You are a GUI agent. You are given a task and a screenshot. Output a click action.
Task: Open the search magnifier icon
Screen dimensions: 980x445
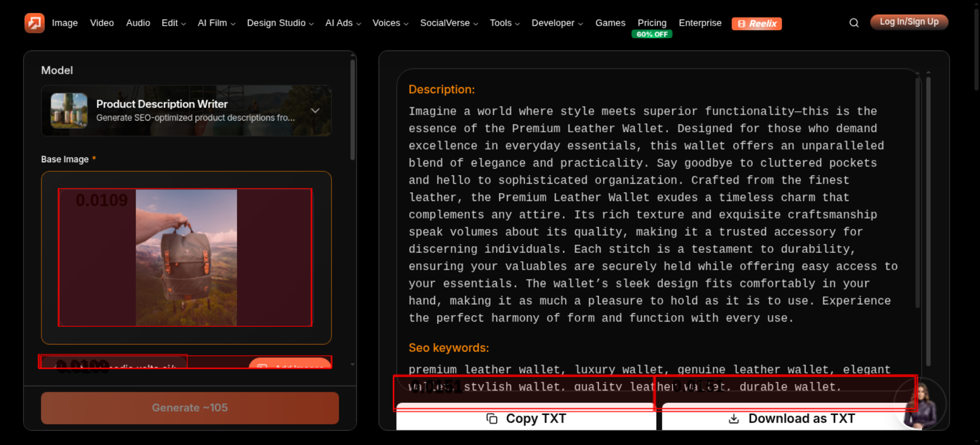pyautogui.click(x=854, y=23)
